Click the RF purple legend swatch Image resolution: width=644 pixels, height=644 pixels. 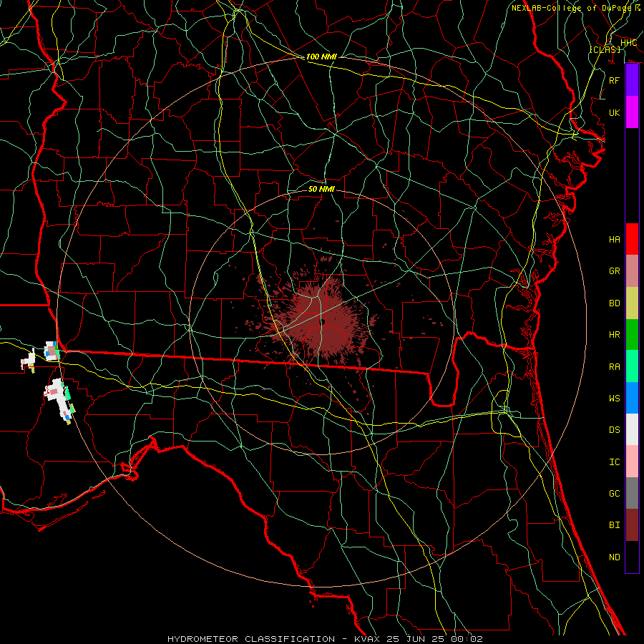(632, 80)
